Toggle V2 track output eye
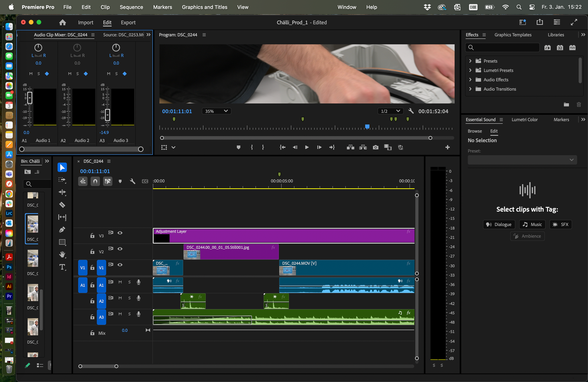The width and height of the screenshot is (588, 382). [x=120, y=249]
